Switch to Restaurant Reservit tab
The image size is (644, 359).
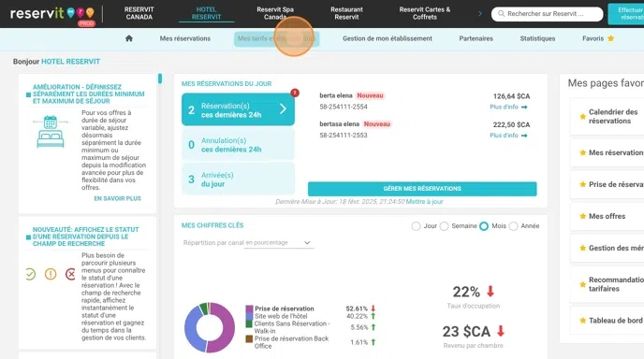346,13
